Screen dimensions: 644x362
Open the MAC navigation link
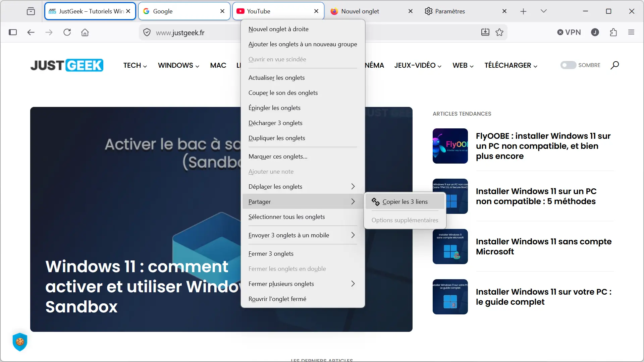[x=218, y=65]
